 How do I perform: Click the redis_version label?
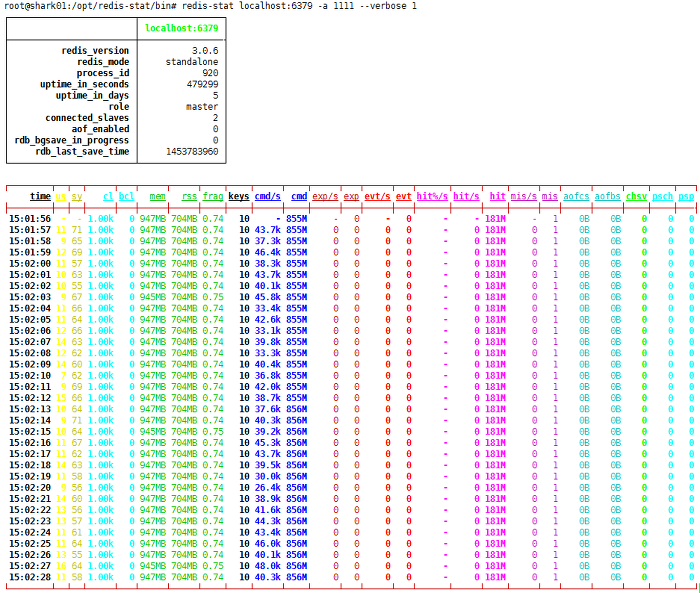coord(95,50)
